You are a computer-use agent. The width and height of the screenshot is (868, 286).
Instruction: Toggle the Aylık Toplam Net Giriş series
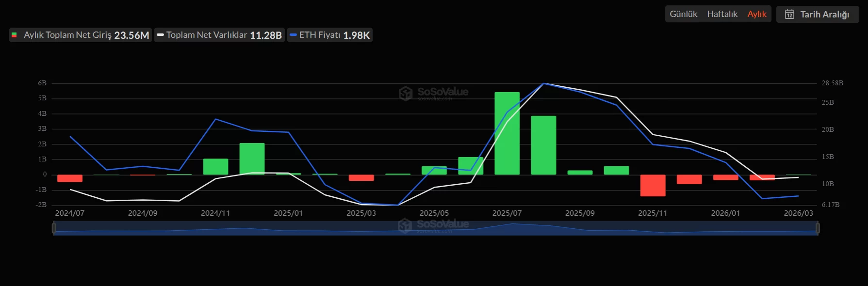pyautogui.click(x=81, y=35)
